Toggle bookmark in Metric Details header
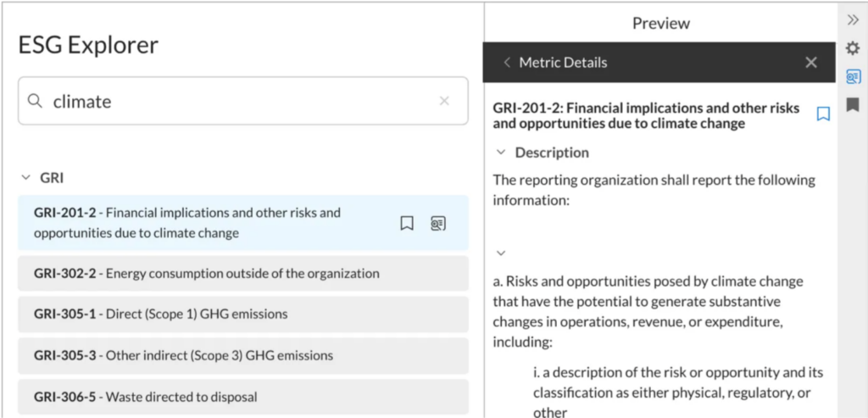This screenshot has width=868, height=418. click(823, 114)
